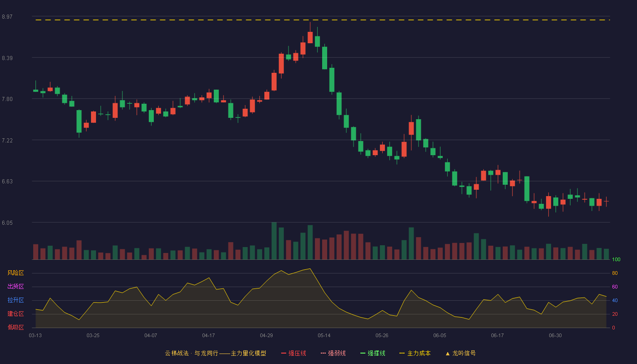The image size is (637, 364).
Task: Click the 40 indicator axis value
Action: point(615,300)
